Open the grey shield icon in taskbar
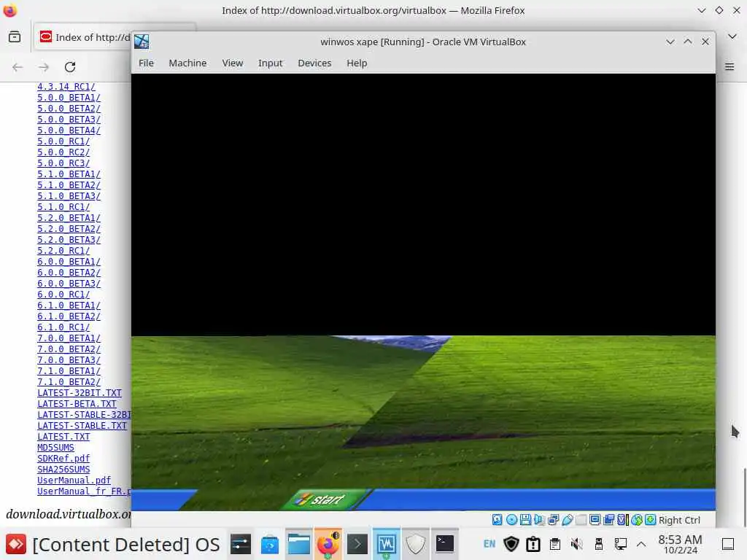The height and width of the screenshot is (560, 747). [415, 544]
